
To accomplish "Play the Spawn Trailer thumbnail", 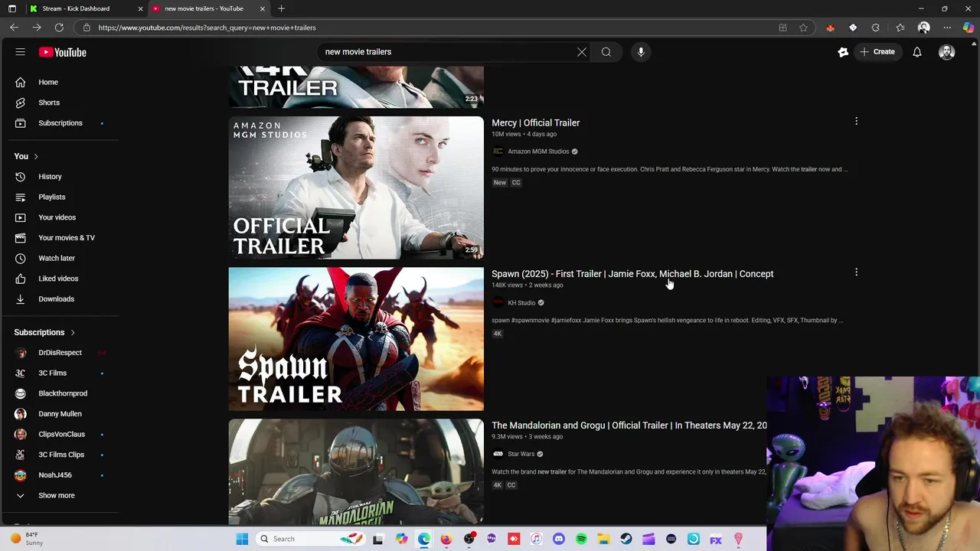I will coord(356,339).
